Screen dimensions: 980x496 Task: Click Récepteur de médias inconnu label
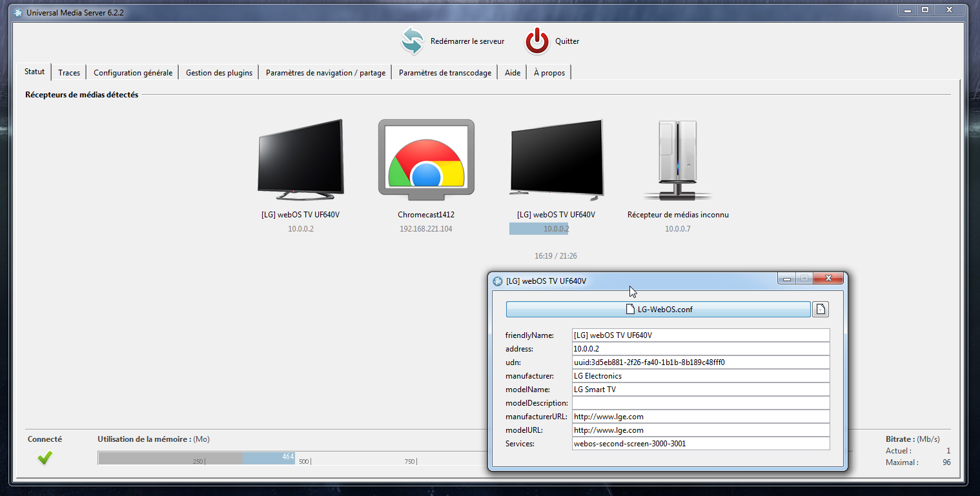[678, 215]
